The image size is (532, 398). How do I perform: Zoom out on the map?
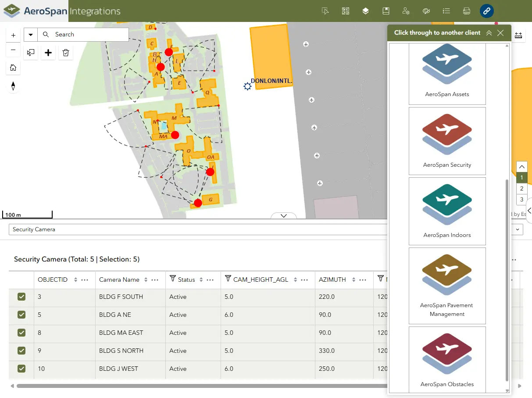point(13,50)
